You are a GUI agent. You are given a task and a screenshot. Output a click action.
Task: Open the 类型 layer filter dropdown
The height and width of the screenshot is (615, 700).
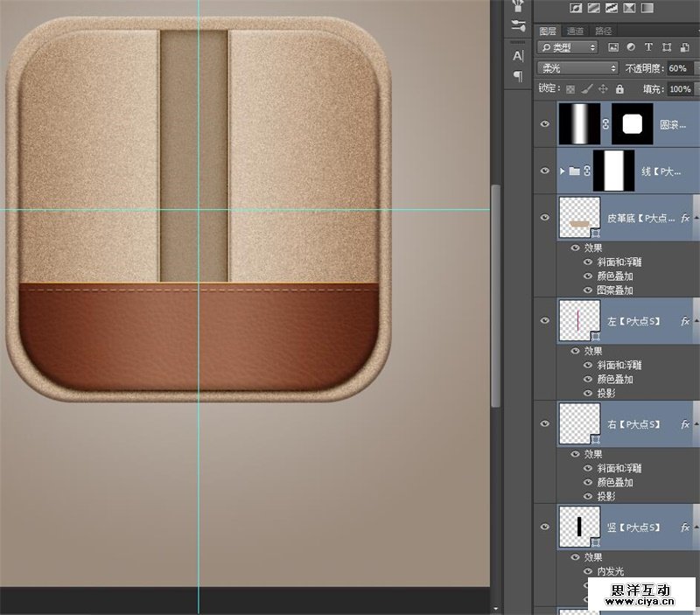tap(568, 47)
